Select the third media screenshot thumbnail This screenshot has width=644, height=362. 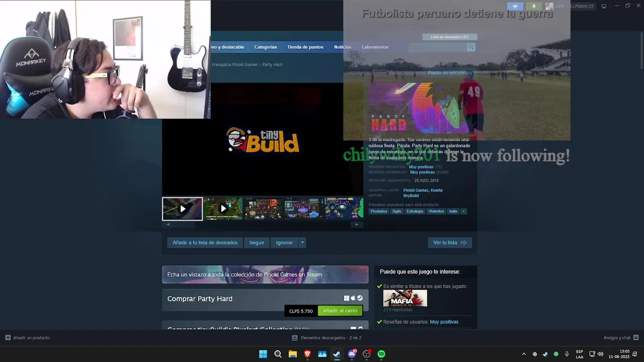(x=263, y=209)
